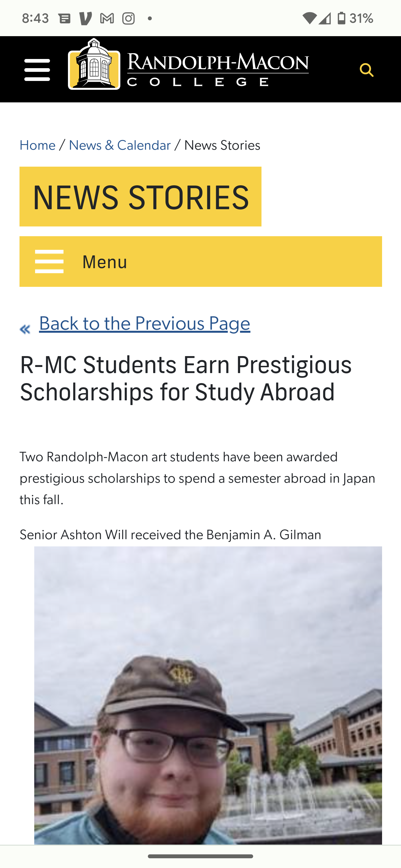Tap the Android home gesture bar
This screenshot has height=868, width=401.
coord(200,856)
